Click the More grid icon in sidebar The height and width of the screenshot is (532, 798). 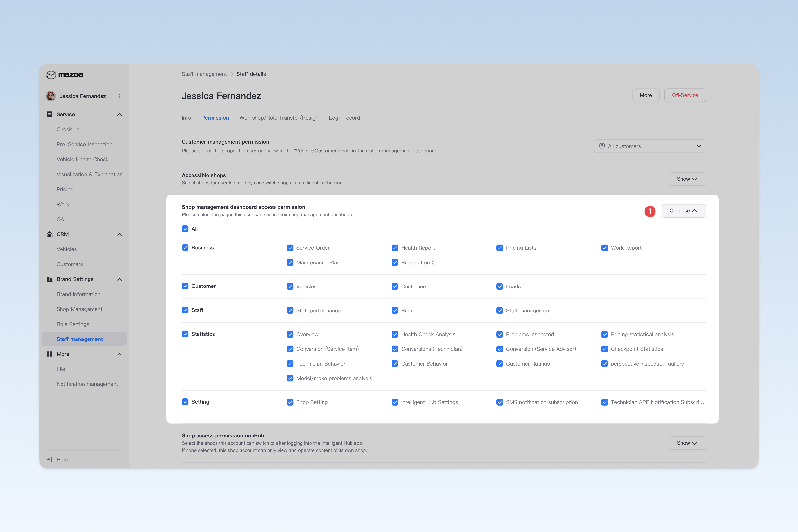49,354
